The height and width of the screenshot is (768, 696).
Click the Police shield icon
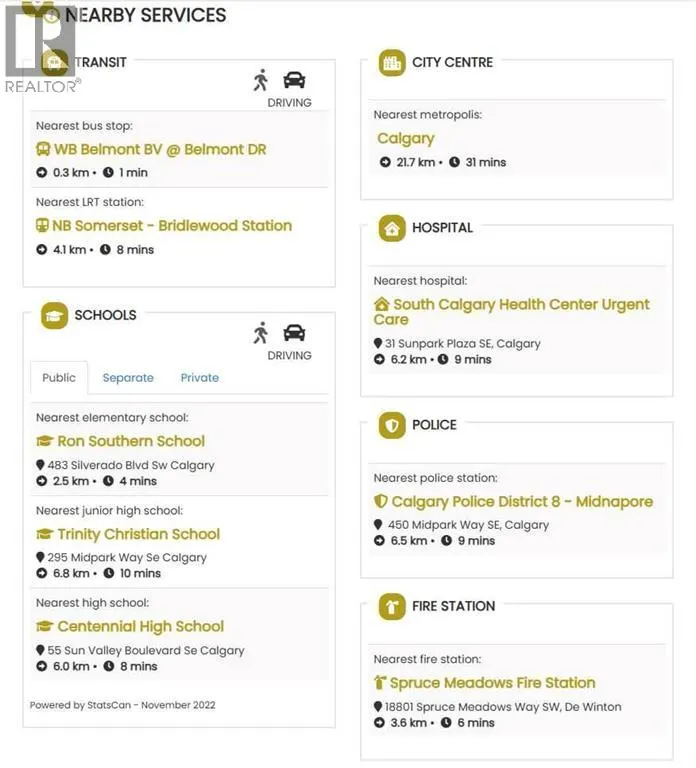392,425
